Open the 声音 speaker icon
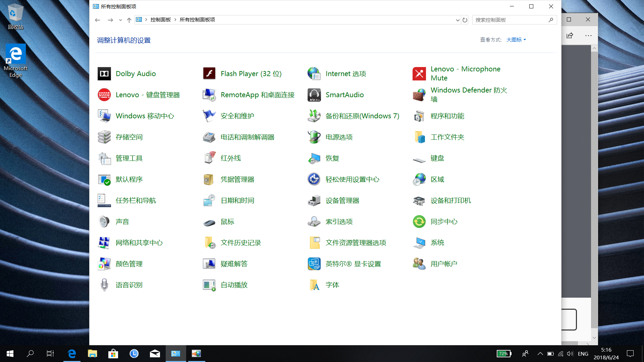 104,222
